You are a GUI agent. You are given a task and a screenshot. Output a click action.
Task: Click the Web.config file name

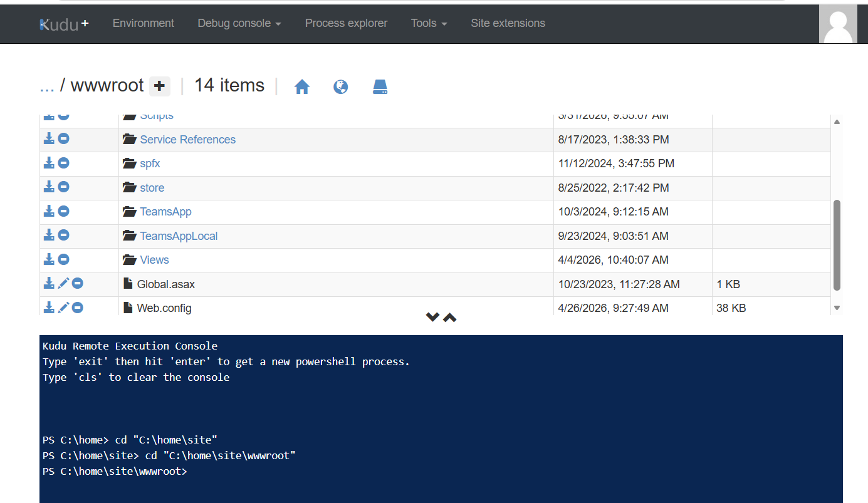click(x=164, y=308)
